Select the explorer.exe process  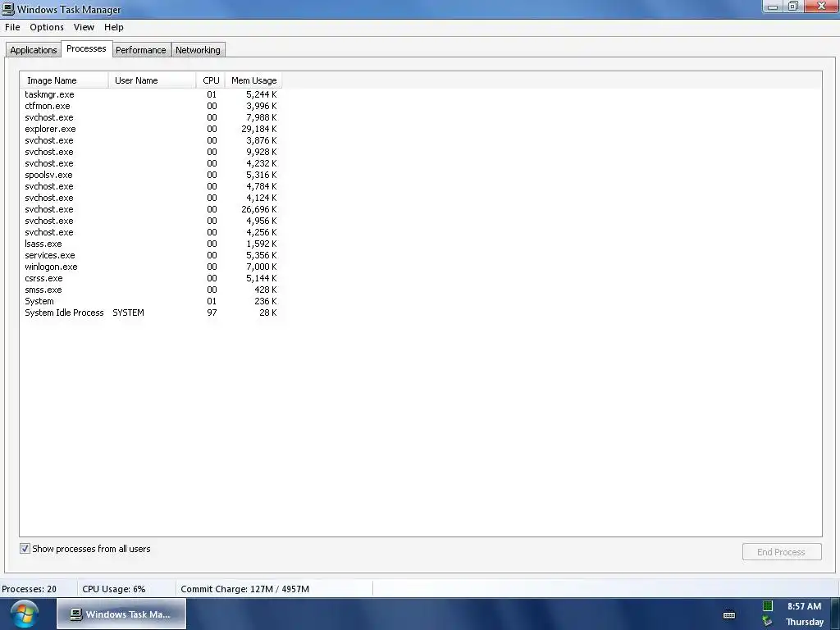(x=151, y=129)
